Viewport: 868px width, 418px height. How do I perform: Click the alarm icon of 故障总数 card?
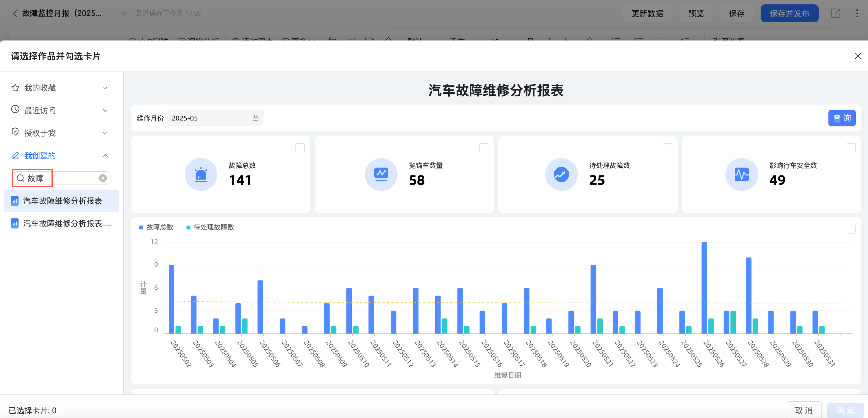click(x=201, y=174)
